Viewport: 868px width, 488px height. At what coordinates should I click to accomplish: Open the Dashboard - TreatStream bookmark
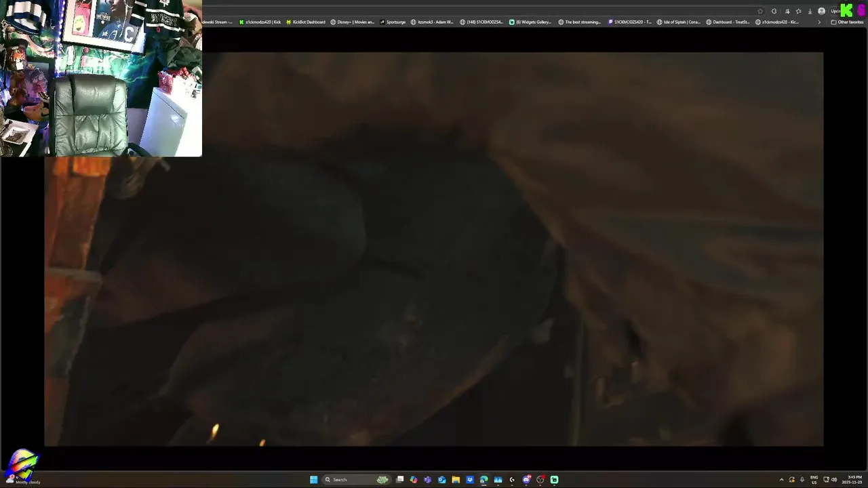coord(728,22)
